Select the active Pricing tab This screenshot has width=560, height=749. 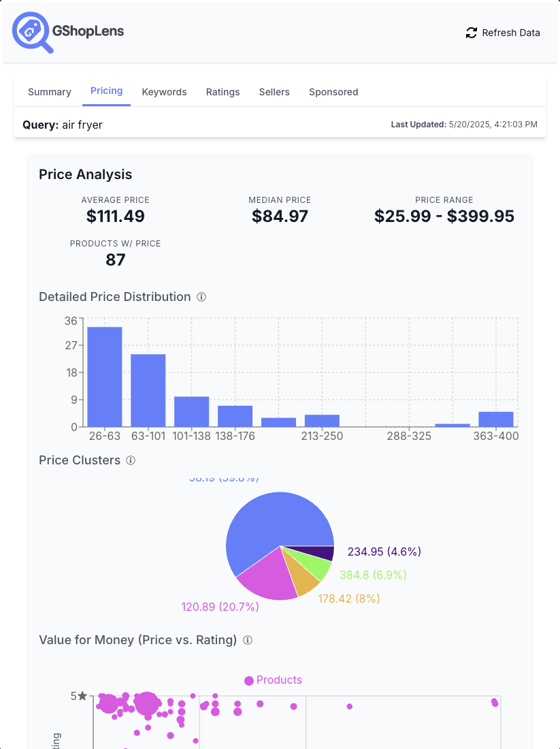(106, 91)
